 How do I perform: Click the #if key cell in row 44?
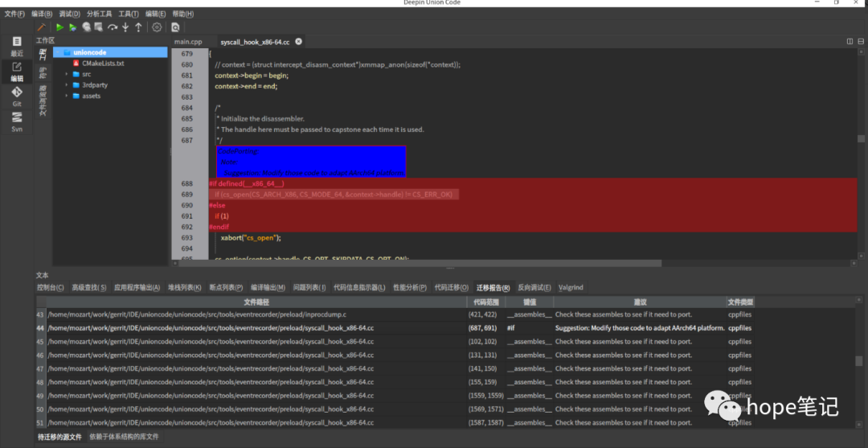pos(530,328)
